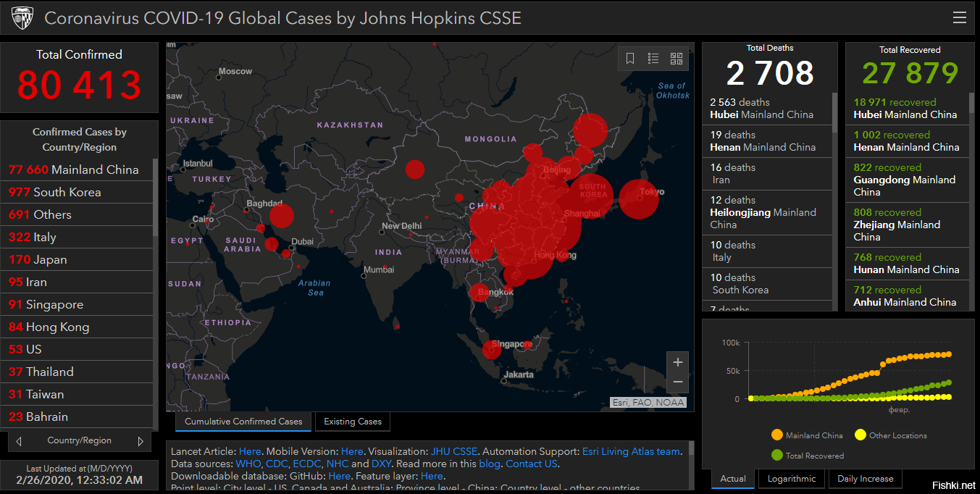Open the Lancet Article 'Here' link
The image size is (980, 494).
click(250, 451)
